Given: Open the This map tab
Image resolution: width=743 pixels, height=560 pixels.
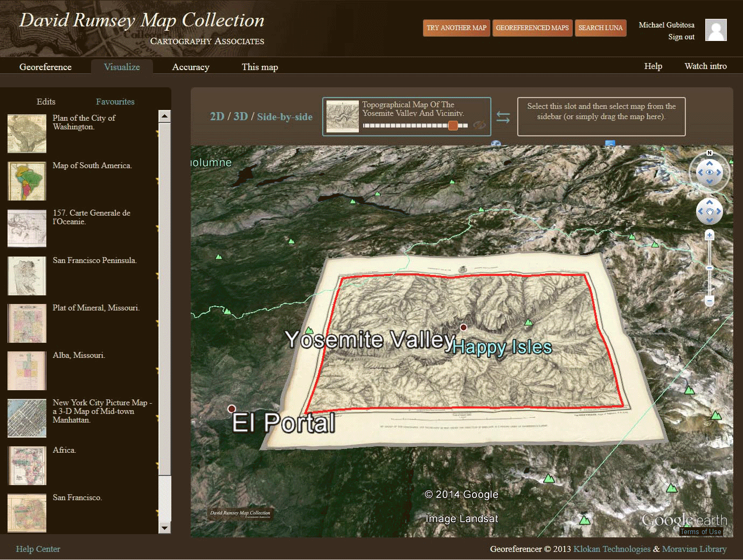Looking at the screenshot, I should point(260,67).
